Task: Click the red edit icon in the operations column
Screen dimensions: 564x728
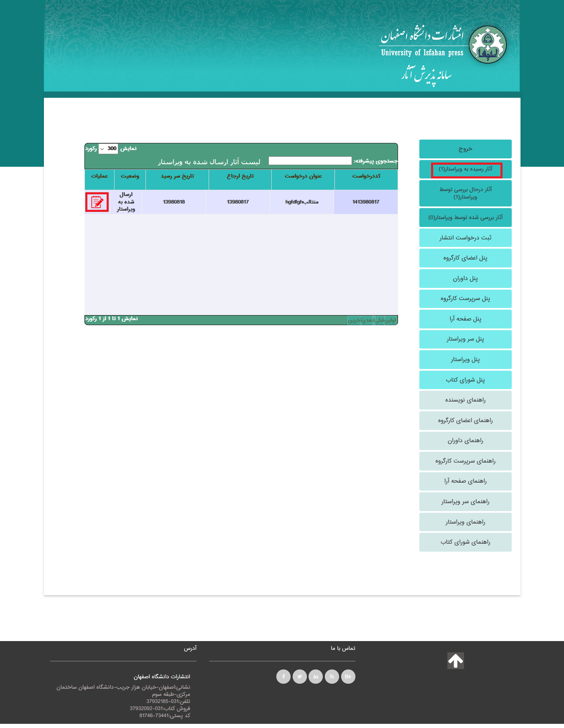Action: pyautogui.click(x=97, y=202)
